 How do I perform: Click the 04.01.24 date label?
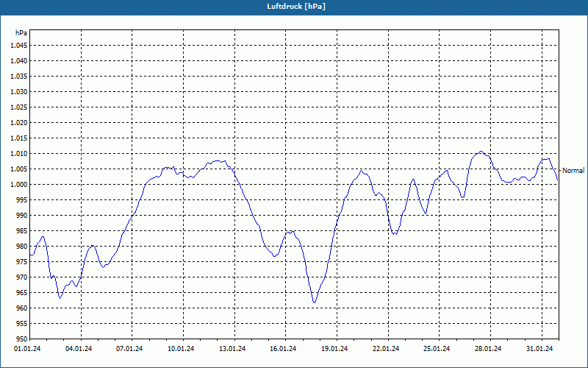coord(79,349)
